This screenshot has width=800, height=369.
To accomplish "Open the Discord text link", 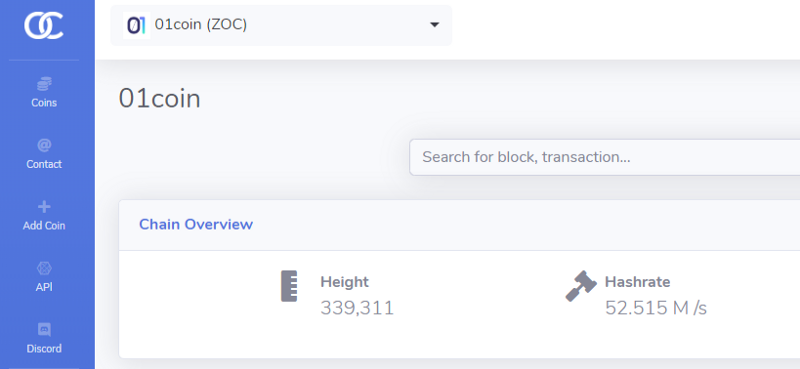I will (44, 349).
